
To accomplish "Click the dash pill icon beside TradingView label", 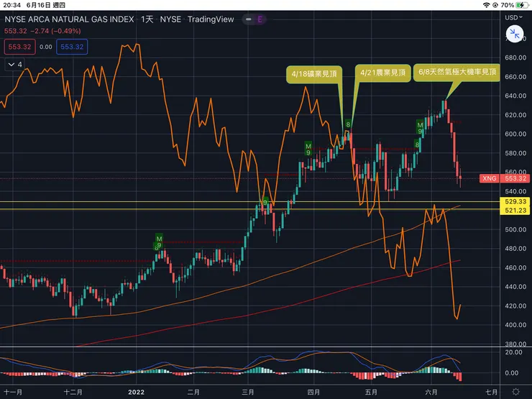I will [249, 19].
